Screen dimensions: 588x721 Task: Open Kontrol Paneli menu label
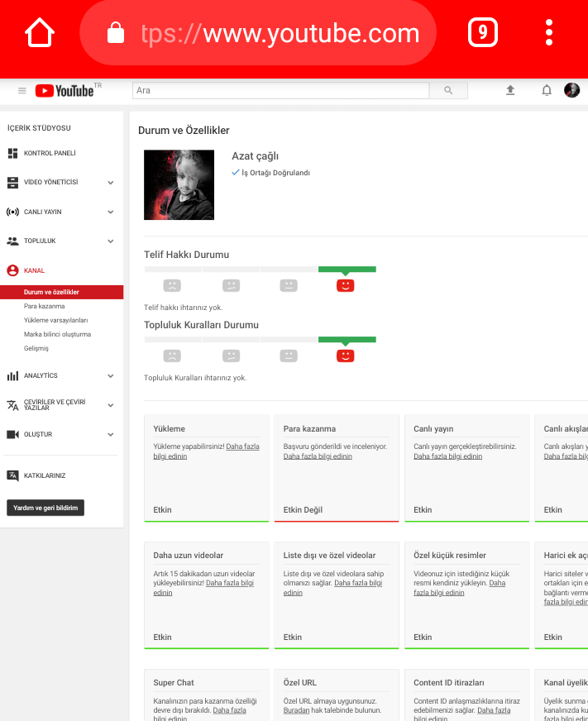point(50,153)
